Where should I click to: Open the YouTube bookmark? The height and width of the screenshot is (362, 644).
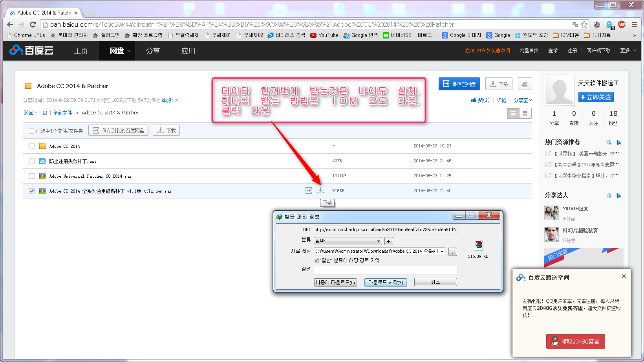point(324,35)
